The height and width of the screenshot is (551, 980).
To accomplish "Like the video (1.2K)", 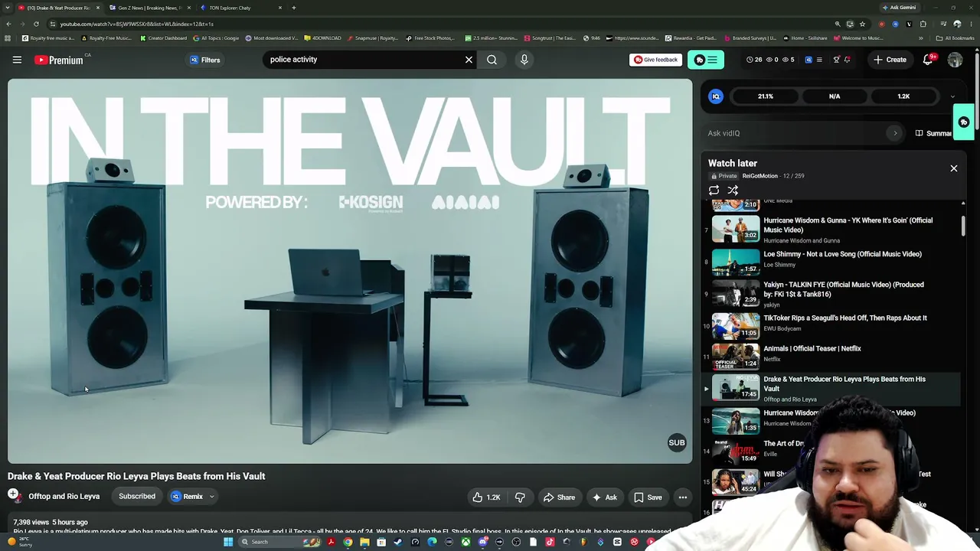I will tap(486, 497).
